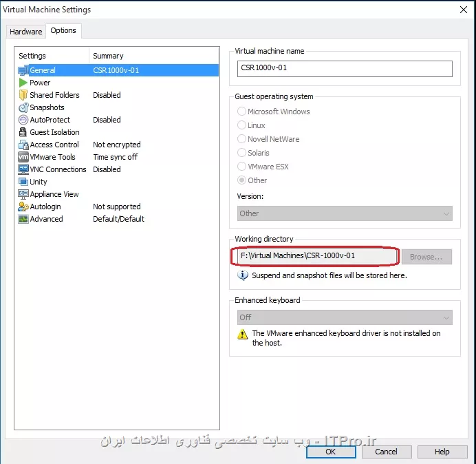Select the Access Control row label
This screenshot has width=476, height=464.
(54, 145)
